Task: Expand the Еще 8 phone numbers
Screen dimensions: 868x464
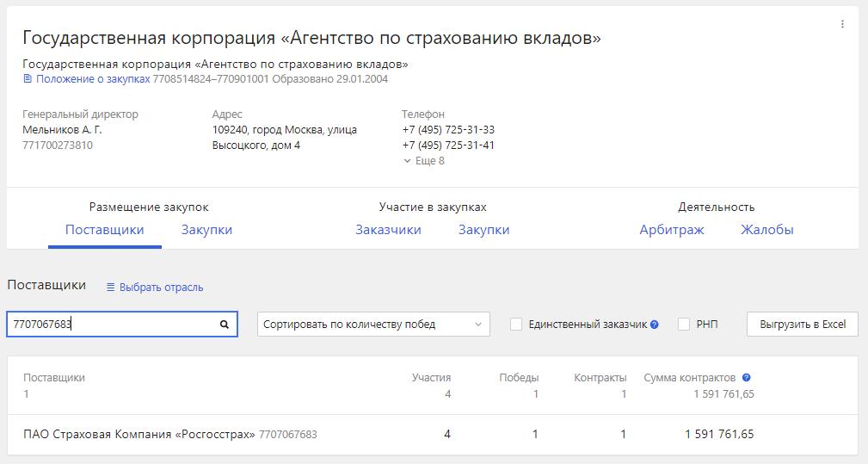Action: 423,161
